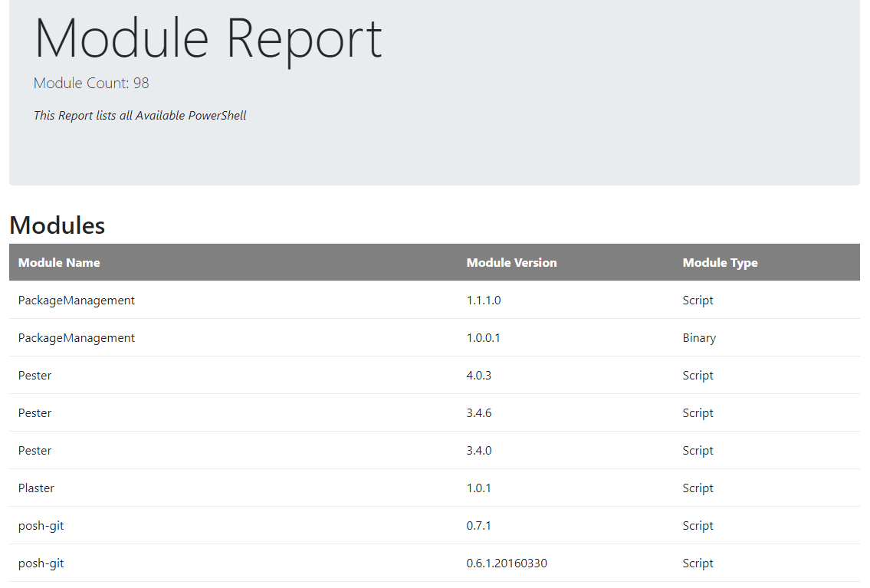The image size is (870, 588).
Task: Select the Module Version column header
Action: [x=511, y=262]
